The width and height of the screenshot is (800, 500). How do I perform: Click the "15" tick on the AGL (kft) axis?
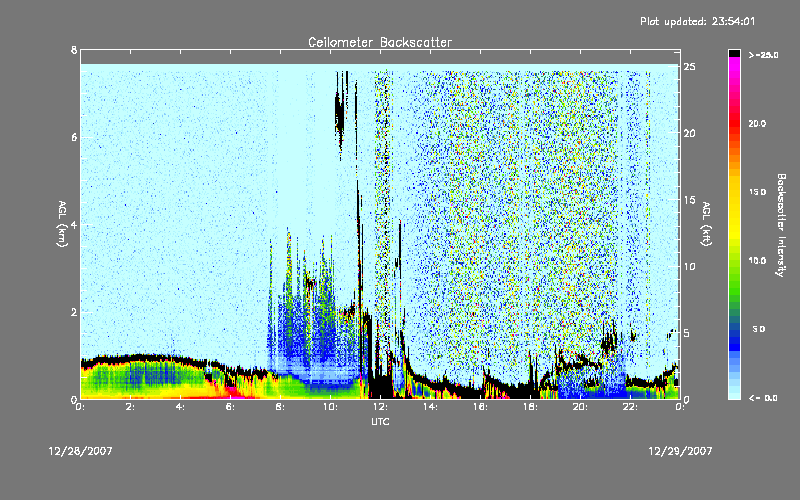pos(689,200)
